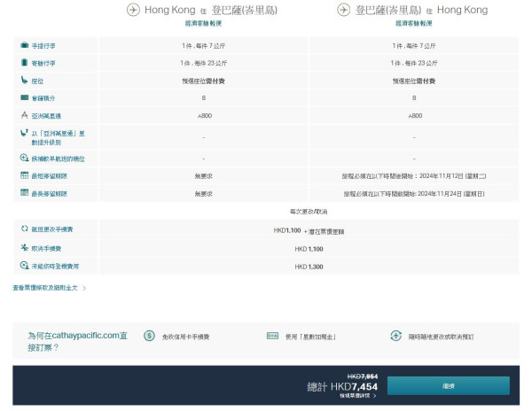Viewport: 532px width, 411px height.
Task: Click the minimum stay (最短停留期限) calendar icon
Action: point(24,175)
